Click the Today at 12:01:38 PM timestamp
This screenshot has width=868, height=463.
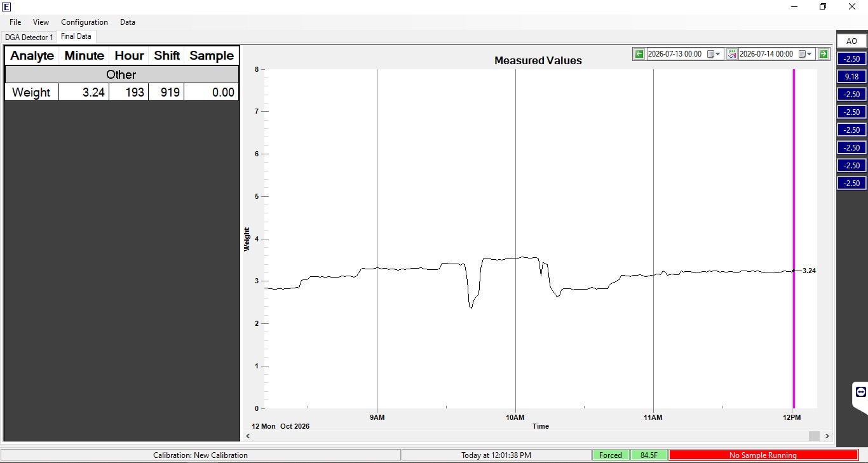[x=496, y=455]
